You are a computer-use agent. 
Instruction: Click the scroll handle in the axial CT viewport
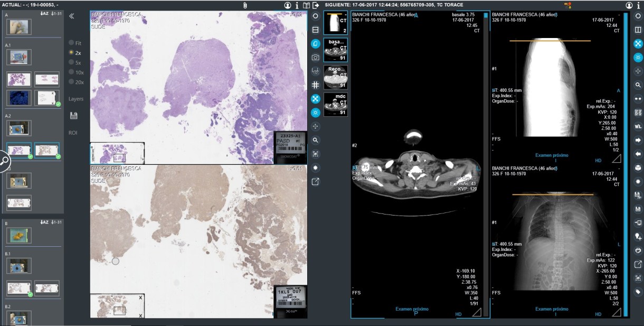[486, 16]
